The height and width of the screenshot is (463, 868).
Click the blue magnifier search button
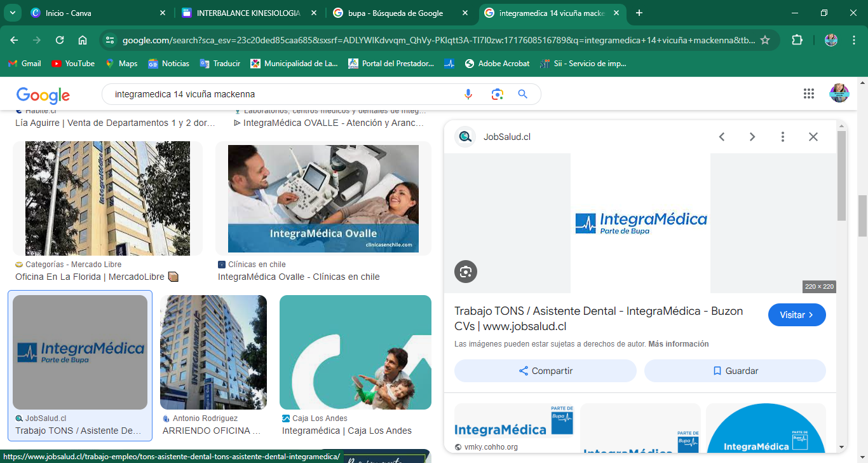523,94
